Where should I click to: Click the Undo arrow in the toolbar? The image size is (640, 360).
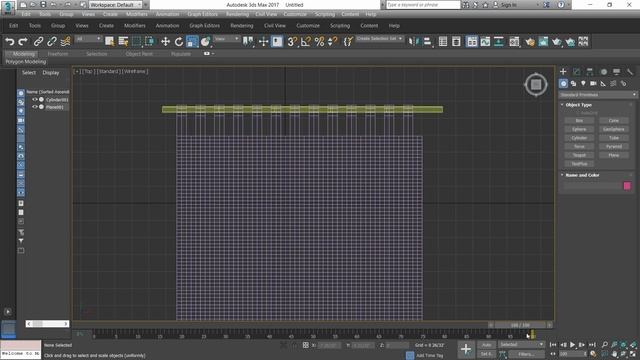point(10,41)
